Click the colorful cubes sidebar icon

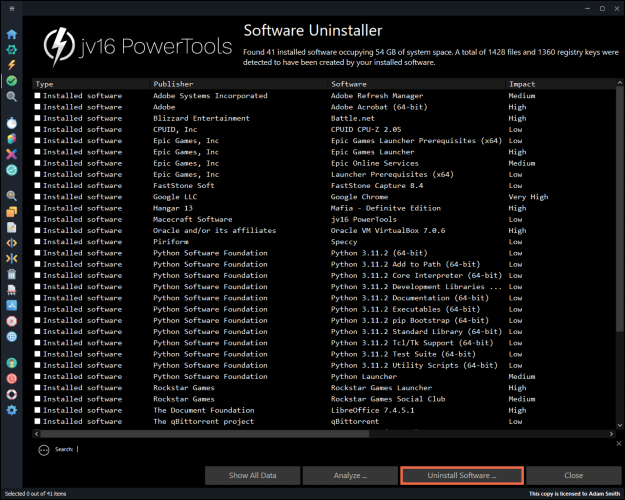click(x=12, y=138)
